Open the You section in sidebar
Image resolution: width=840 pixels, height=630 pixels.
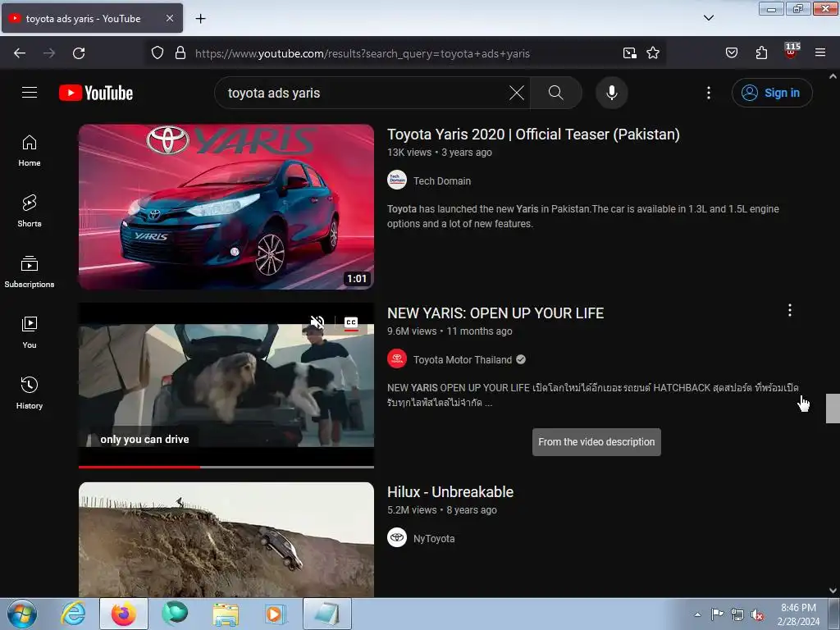tap(30, 333)
